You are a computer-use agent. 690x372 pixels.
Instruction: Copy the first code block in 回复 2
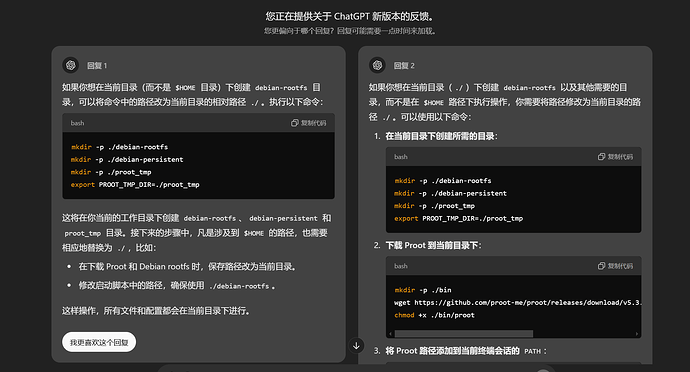(x=615, y=157)
